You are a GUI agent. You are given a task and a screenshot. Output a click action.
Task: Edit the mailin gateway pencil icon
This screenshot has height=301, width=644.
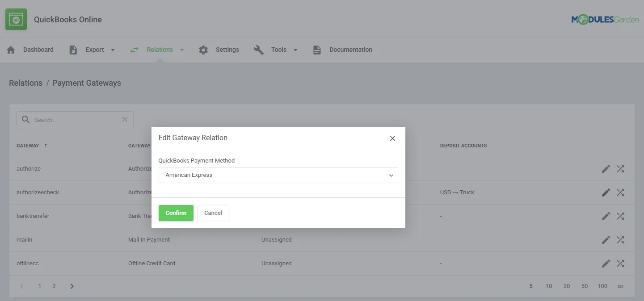click(x=606, y=240)
